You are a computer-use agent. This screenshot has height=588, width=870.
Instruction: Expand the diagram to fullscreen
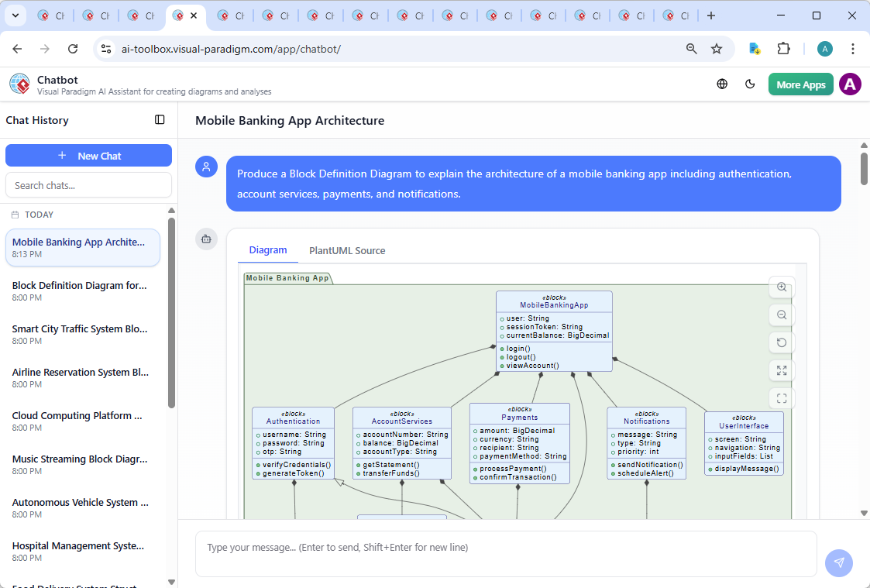781,370
